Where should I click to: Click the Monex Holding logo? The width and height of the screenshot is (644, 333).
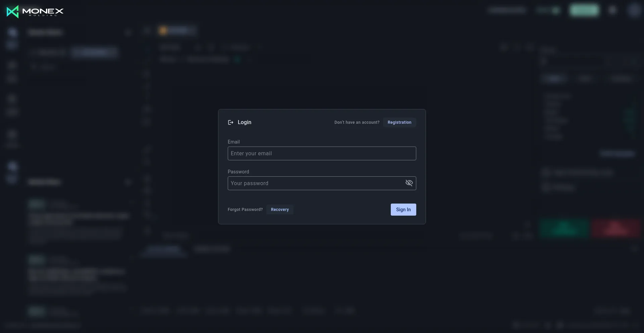click(x=35, y=12)
